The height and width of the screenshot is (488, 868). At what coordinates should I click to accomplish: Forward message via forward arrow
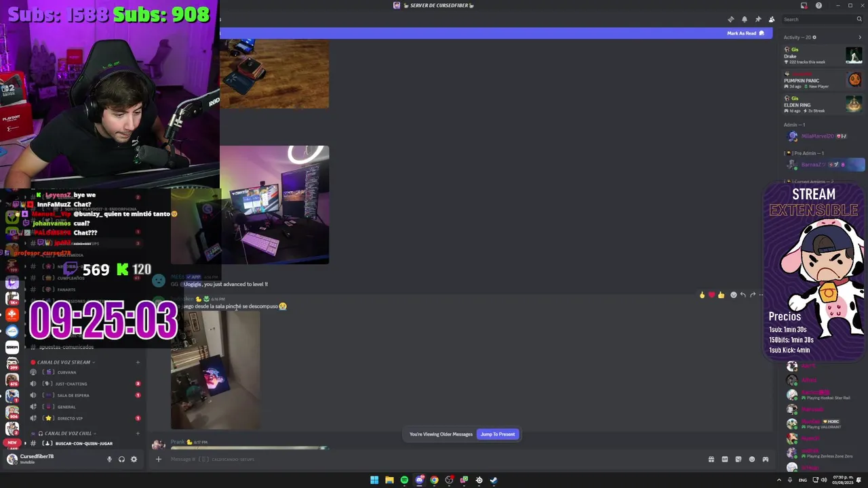click(753, 295)
